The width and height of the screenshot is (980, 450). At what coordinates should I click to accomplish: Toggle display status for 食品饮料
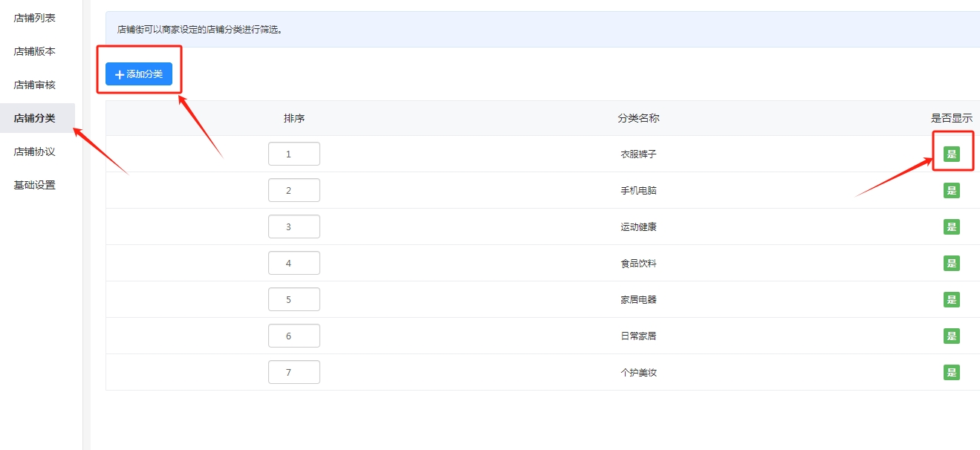[x=951, y=263]
